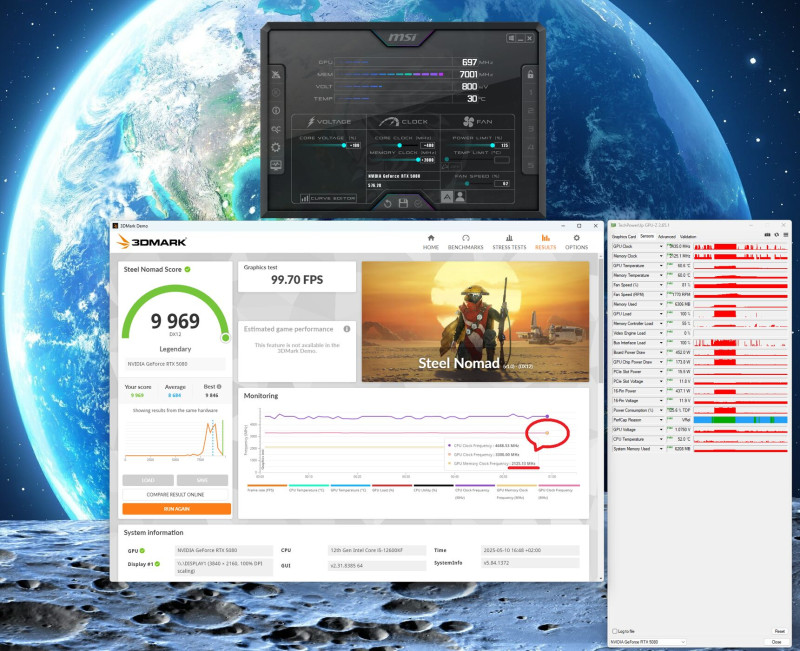Select profile slot 5 in Afterburner

point(531,166)
